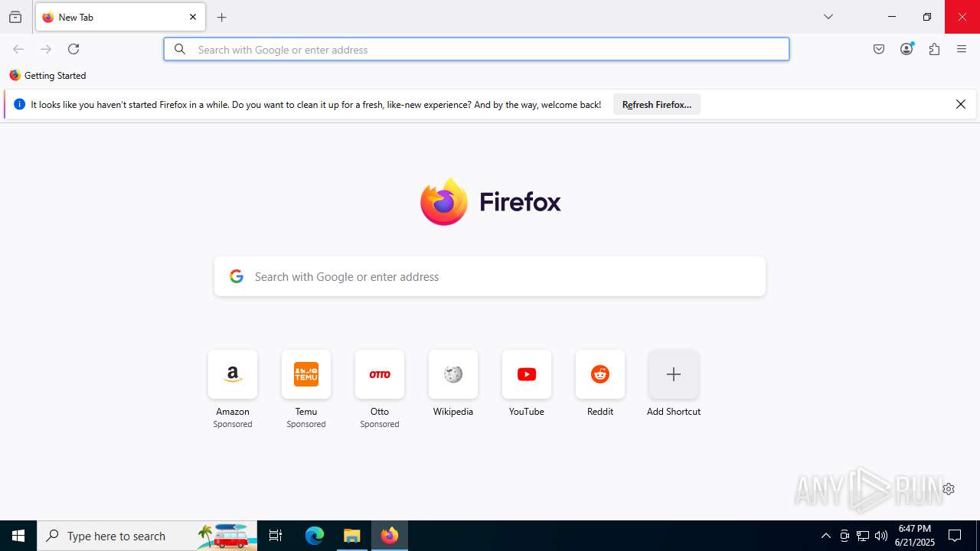Viewport: 980px width, 551px height.
Task: Open the volume speaker tray icon
Action: [881, 536]
